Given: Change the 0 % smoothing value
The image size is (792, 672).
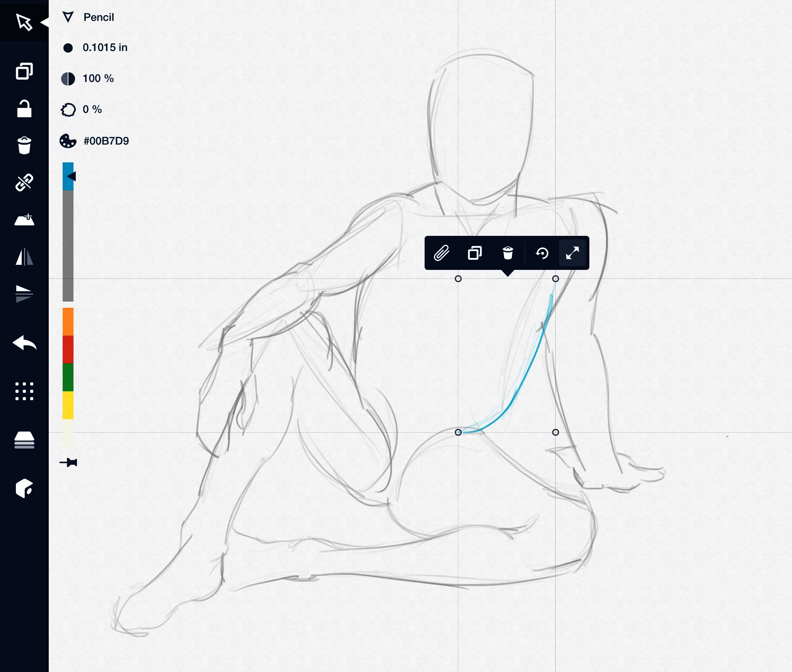Looking at the screenshot, I should click(x=92, y=109).
